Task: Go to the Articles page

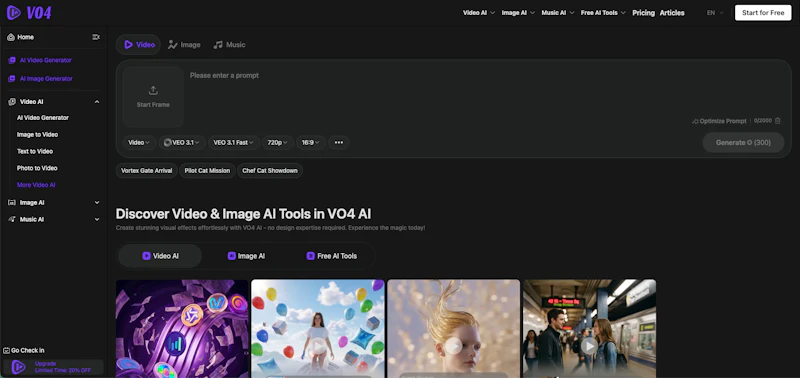Action: [672, 13]
